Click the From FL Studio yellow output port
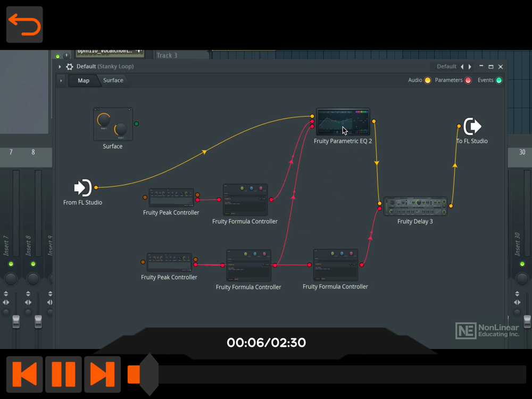Screen dimensions: 532x399 [x=96, y=187]
